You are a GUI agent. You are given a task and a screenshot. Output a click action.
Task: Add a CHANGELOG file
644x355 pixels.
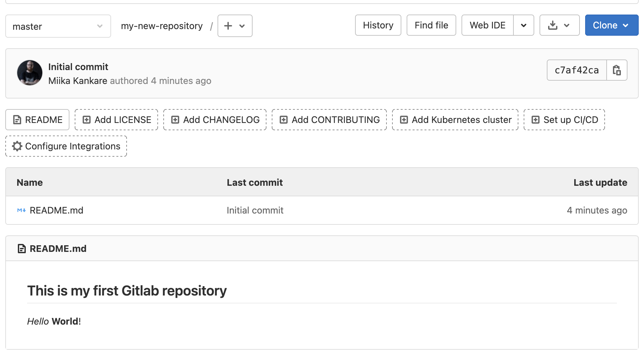[215, 120]
